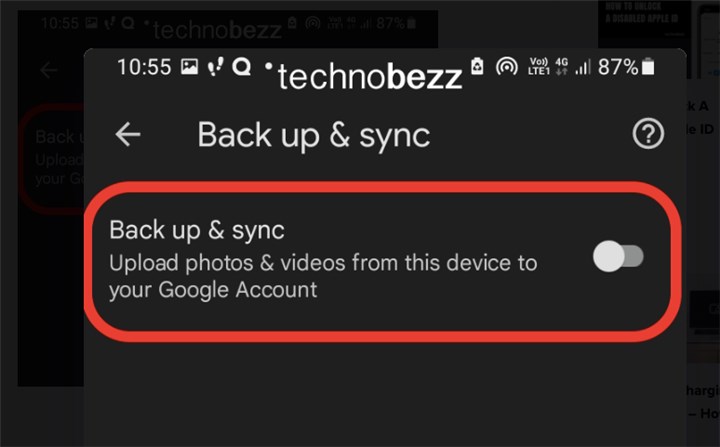Viewport: 720px width, 447px height.
Task: Click the dimmed back arrow behind the overlay
Action: (48, 71)
